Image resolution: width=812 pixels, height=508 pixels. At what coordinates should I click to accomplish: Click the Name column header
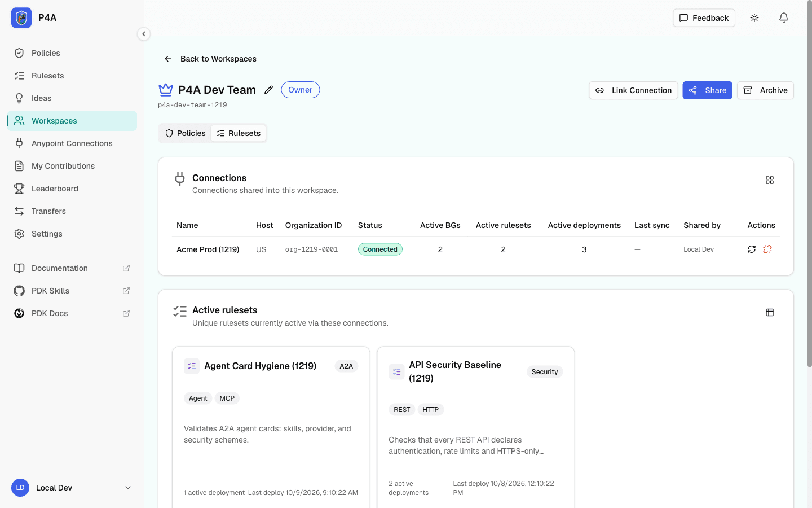coord(187,225)
